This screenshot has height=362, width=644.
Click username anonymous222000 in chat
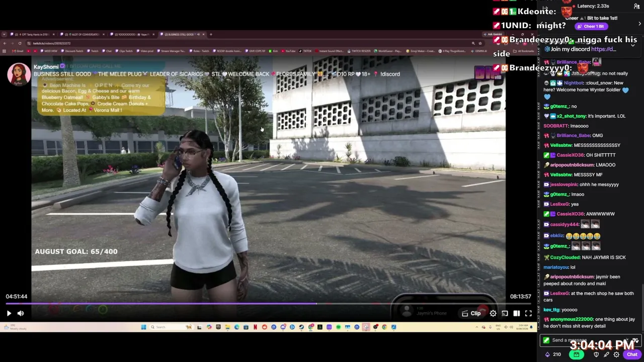click(x=571, y=319)
